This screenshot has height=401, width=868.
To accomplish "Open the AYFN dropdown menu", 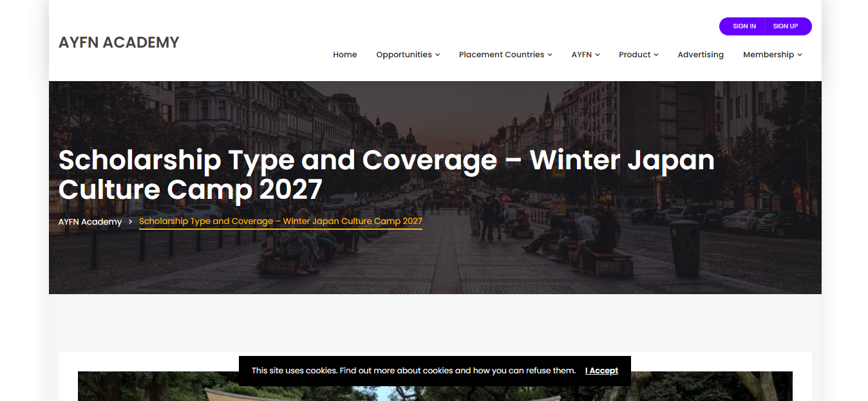I will pos(585,55).
